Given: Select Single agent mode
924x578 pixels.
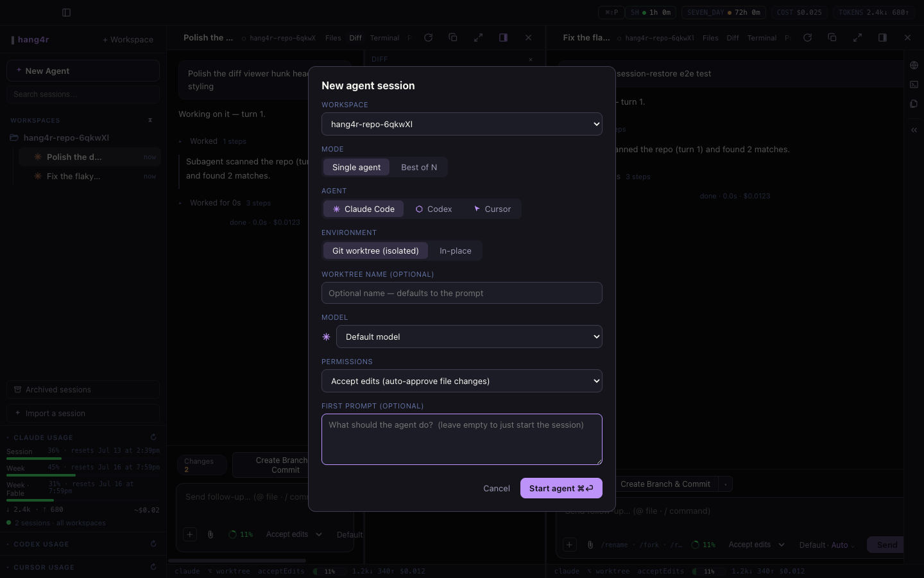Looking at the screenshot, I should [x=356, y=167].
